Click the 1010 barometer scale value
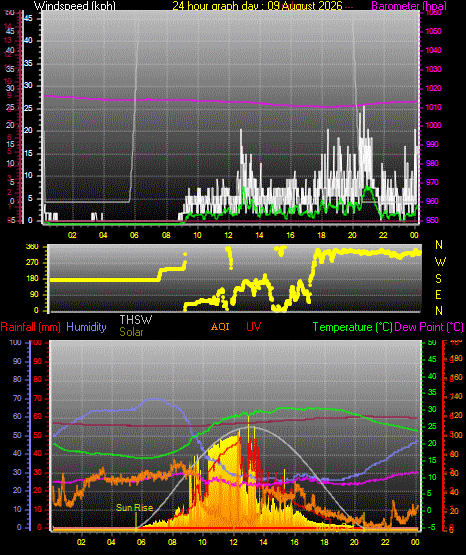 pyautogui.click(x=433, y=107)
